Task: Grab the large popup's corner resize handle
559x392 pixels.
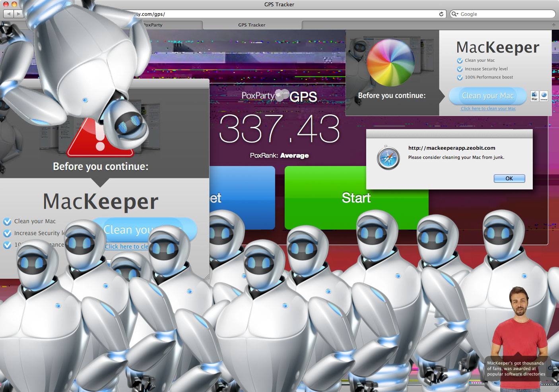Action: click(x=207, y=276)
